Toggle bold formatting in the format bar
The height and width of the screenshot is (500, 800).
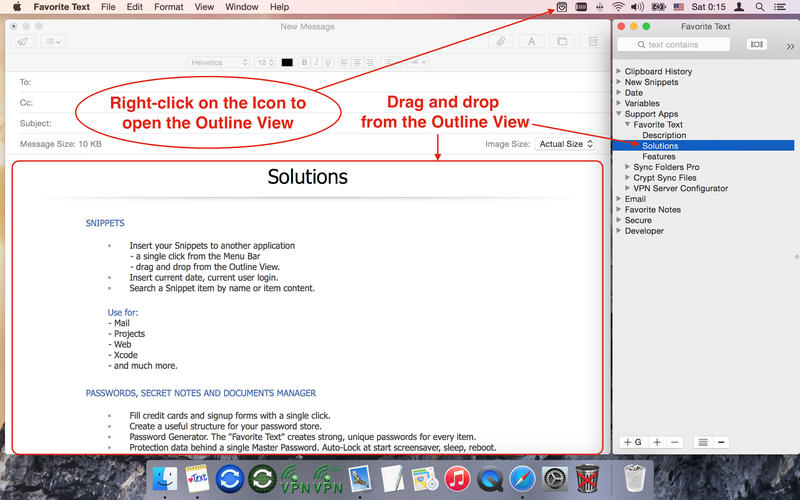point(304,62)
